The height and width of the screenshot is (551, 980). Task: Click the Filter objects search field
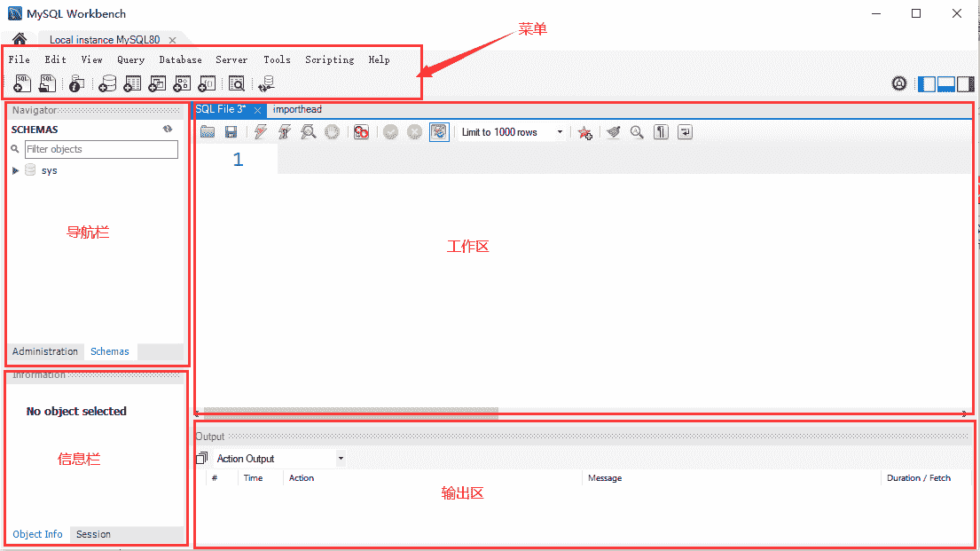click(x=101, y=149)
